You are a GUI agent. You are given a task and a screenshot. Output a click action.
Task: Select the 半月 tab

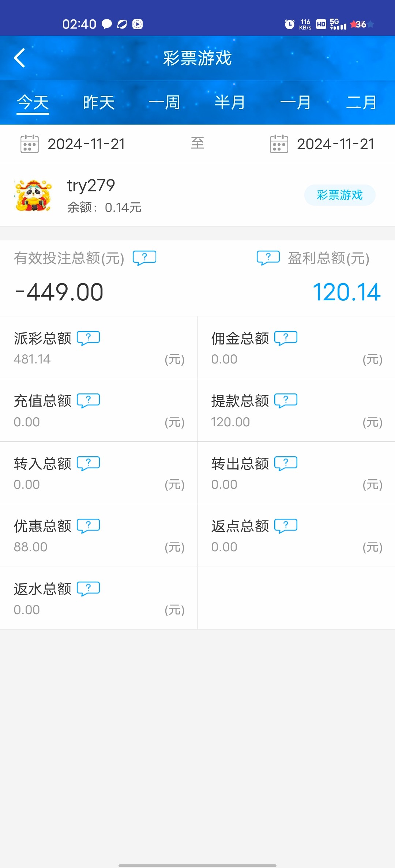(230, 102)
